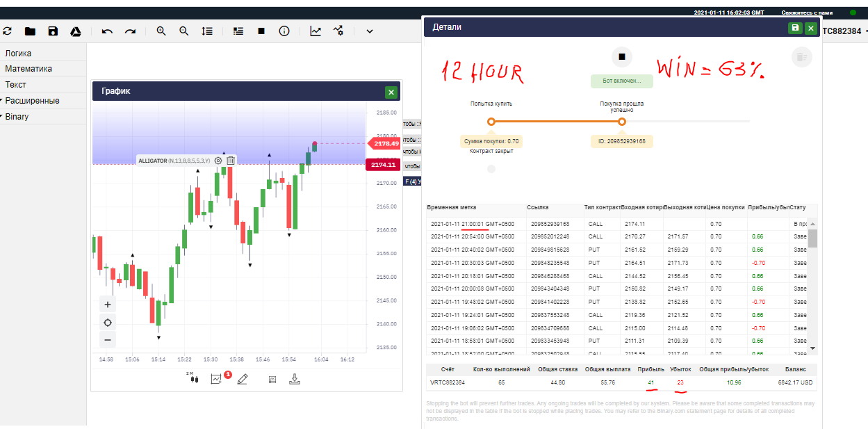Zoom in on the chart with plus button
Image resolution: width=868 pixels, height=429 pixels.
click(x=108, y=305)
